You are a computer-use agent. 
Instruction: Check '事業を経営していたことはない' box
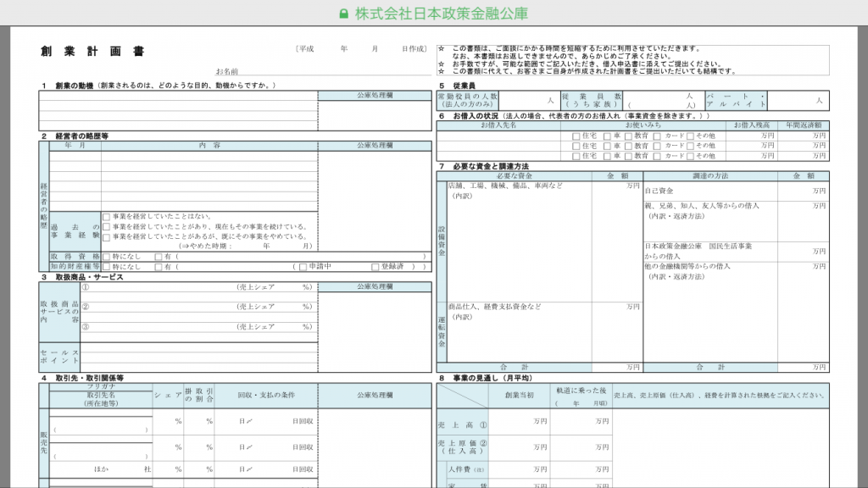point(106,217)
